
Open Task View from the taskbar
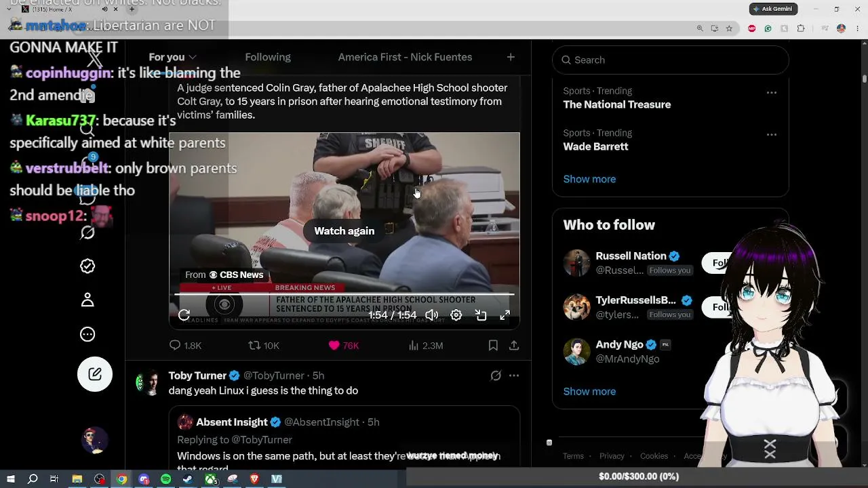[54, 479]
